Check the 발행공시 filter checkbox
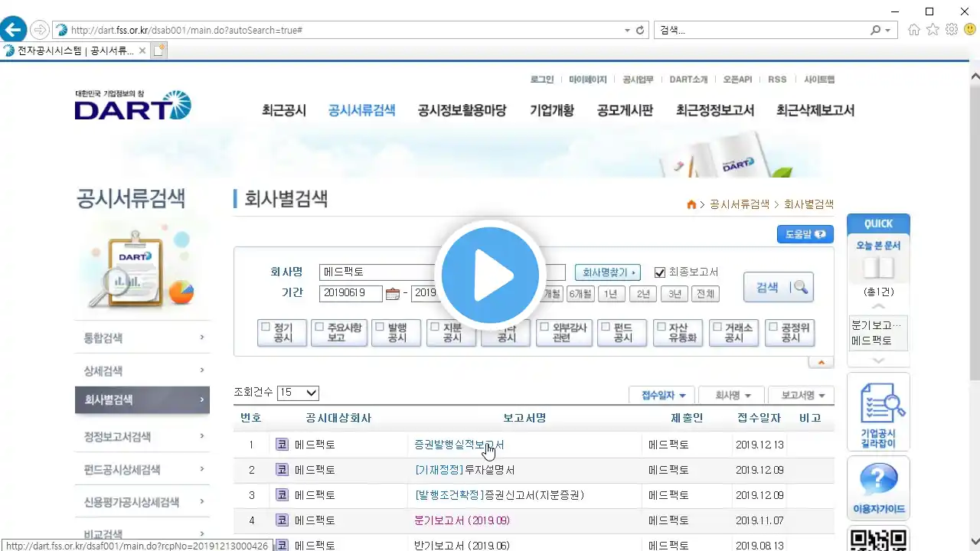The height and width of the screenshot is (551, 980). 380,327
